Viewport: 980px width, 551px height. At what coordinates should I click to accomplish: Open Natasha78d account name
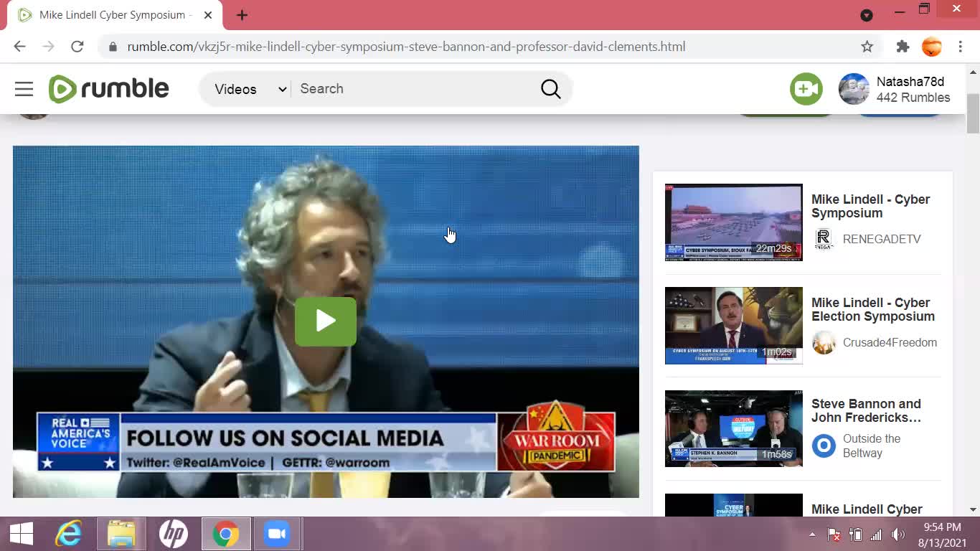(x=910, y=82)
